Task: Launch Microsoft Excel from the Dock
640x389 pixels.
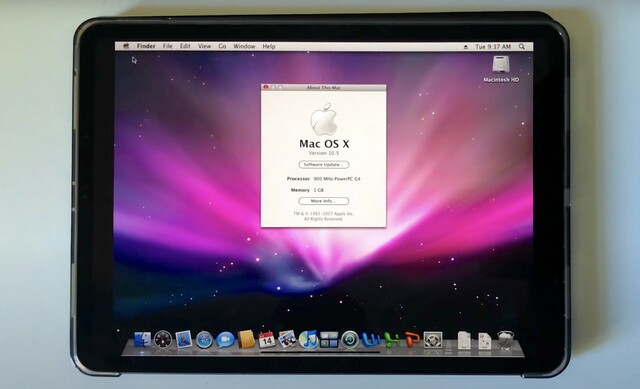Action: pos(392,340)
